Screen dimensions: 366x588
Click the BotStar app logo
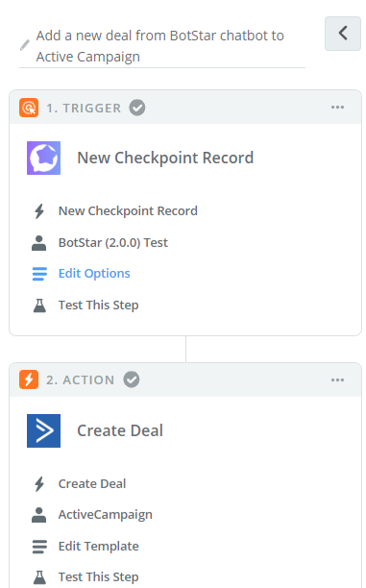coord(43,158)
